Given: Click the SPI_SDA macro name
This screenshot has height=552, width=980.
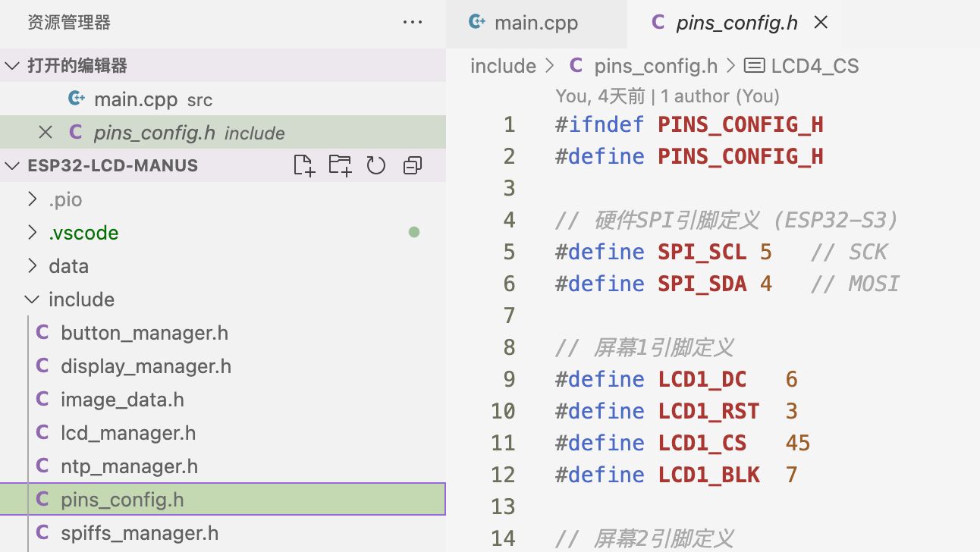Looking at the screenshot, I should 702,284.
